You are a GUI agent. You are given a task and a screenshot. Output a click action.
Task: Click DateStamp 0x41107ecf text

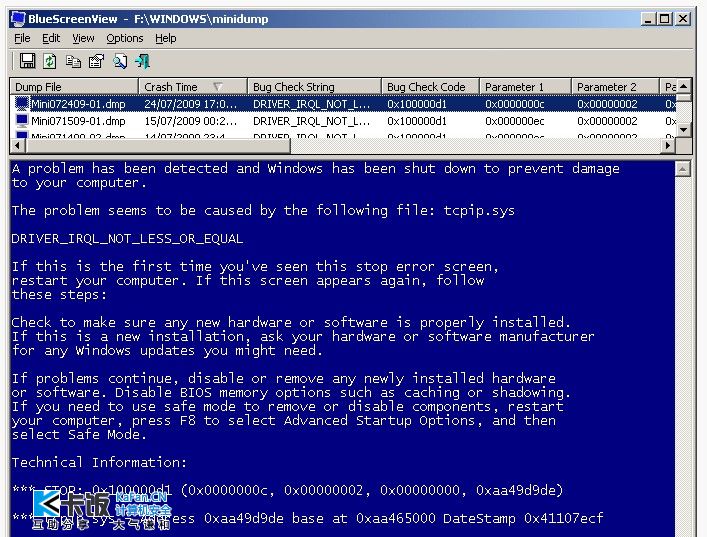click(x=523, y=518)
